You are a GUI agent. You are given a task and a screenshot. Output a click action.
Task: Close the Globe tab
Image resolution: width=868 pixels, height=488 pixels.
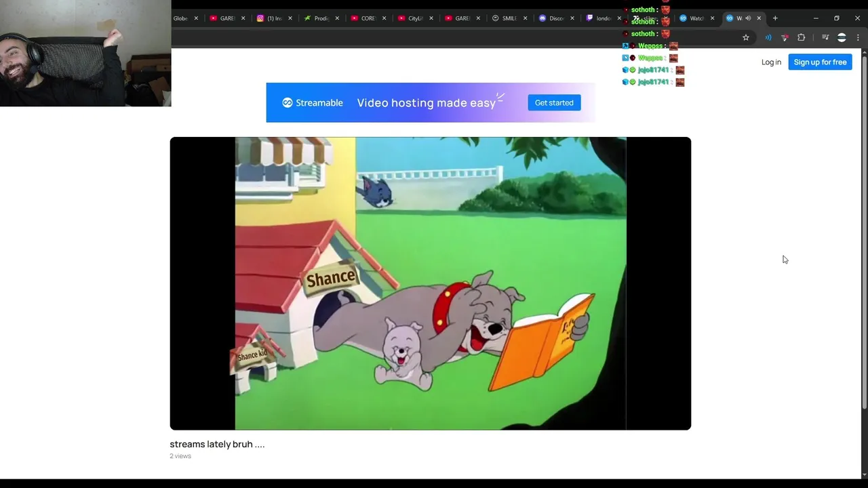(196, 18)
